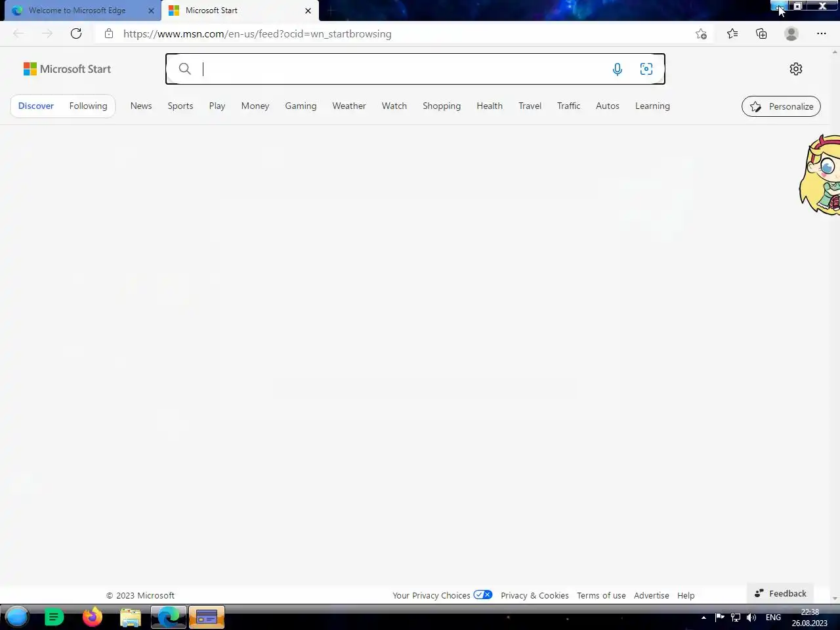Click the Microsoft Start logo
Screen dimensions: 840x630
coord(67,69)
